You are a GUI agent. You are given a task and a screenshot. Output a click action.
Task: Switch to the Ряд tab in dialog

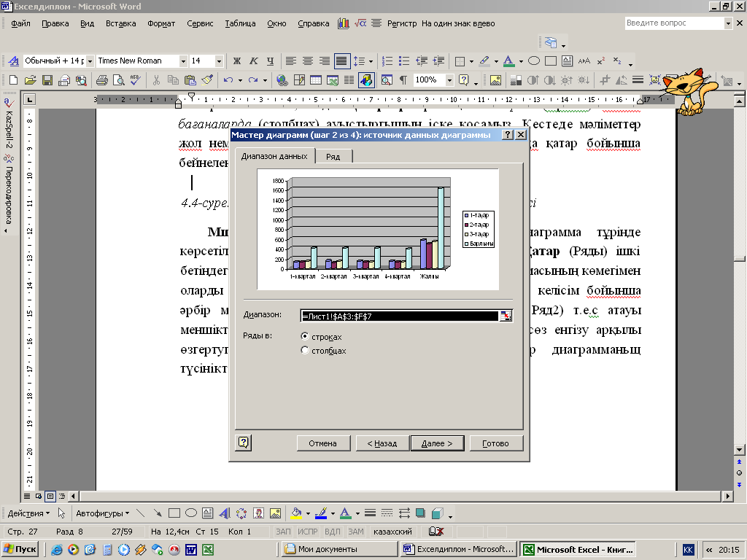coord(333,157)
